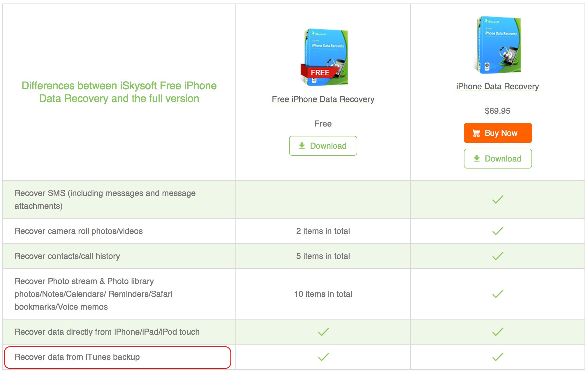Click the '10 items in total' cell

(x=323, y=294)
